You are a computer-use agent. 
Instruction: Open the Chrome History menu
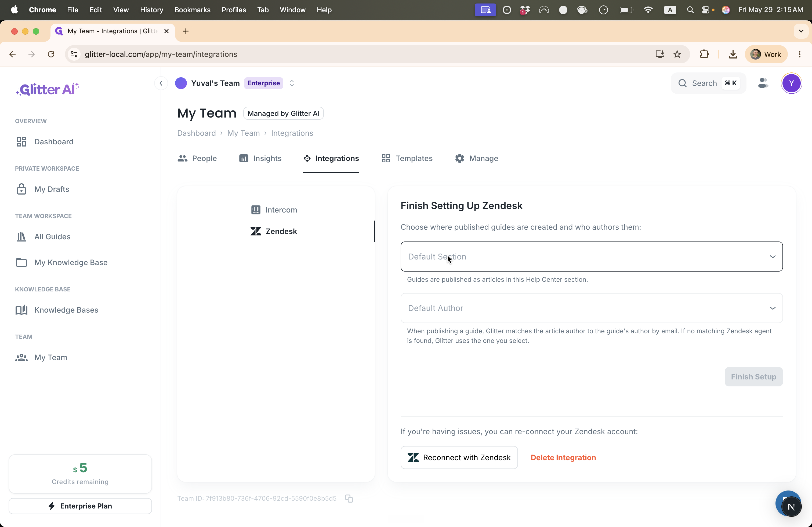[151, 10]
